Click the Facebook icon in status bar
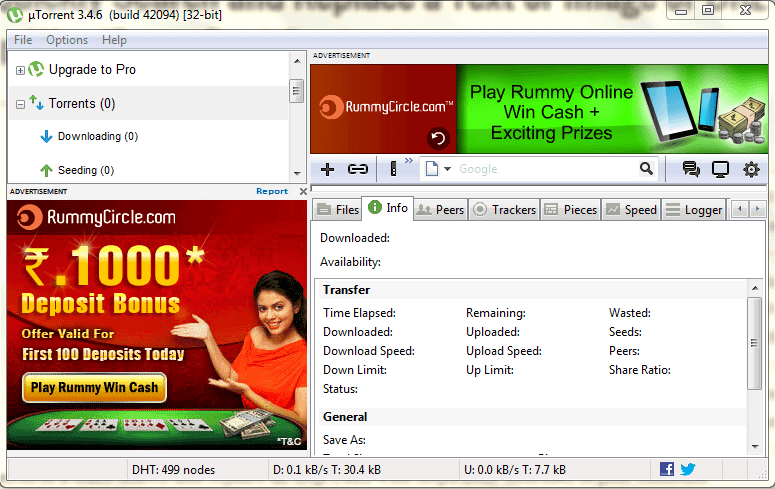 pyautogui.click(x=667, y=469)
